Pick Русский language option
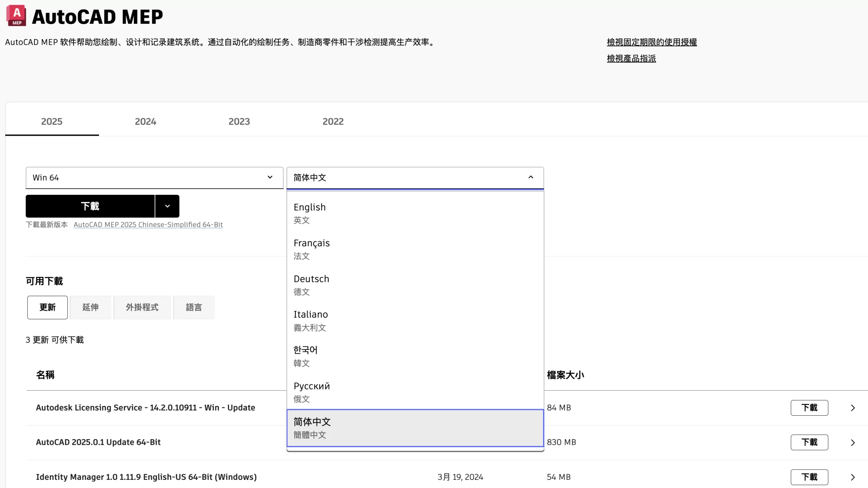 tap(415, 392)
